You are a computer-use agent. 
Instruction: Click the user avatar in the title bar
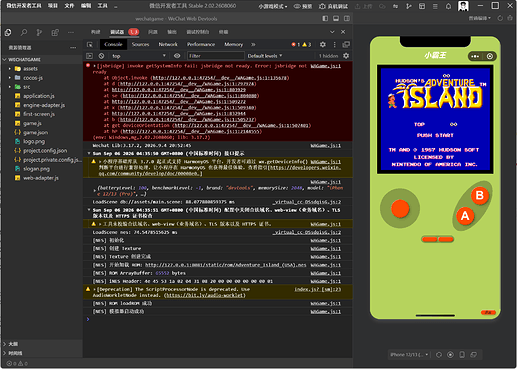pyautogui.click(x=463, y=6)
